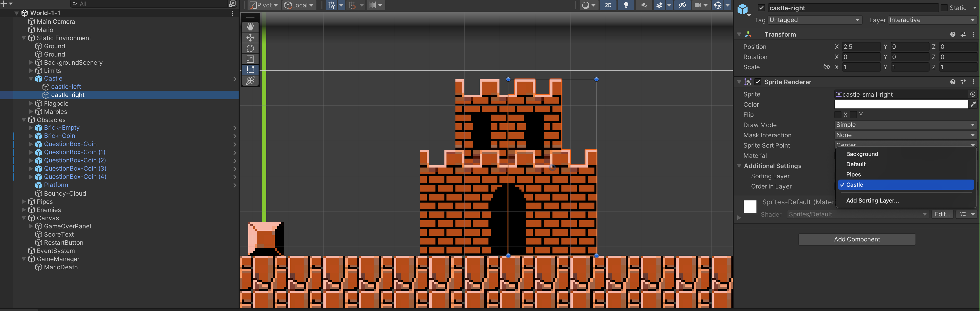The width and height of the screenshot is (980, 311).
Task: Select the Rotate tool
Action: pos(250,48)
